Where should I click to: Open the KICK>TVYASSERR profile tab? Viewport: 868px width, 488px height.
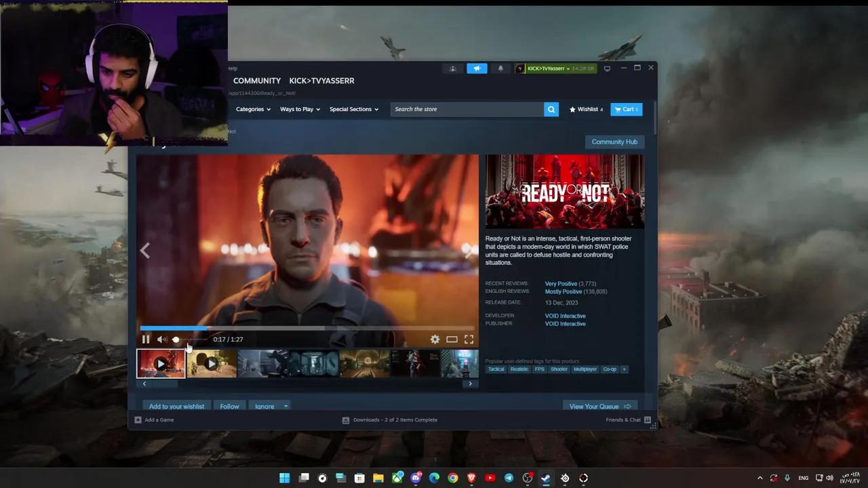point(321,81)
